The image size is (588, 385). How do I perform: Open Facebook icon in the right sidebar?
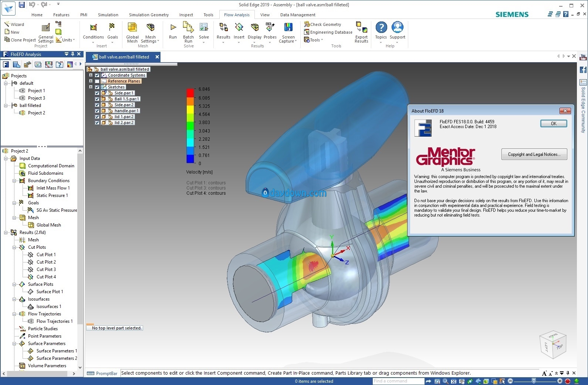pyautogui.click(x=583, y=70)
